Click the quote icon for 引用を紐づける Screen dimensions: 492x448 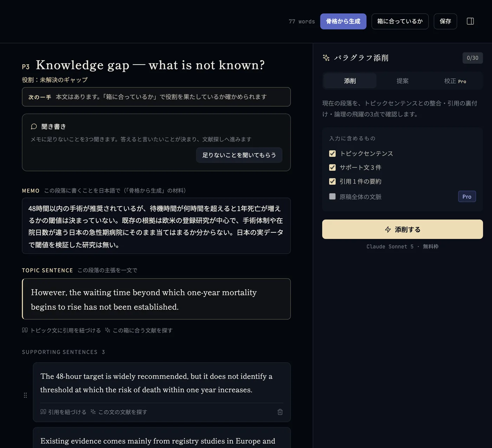(x=43, y=412)
